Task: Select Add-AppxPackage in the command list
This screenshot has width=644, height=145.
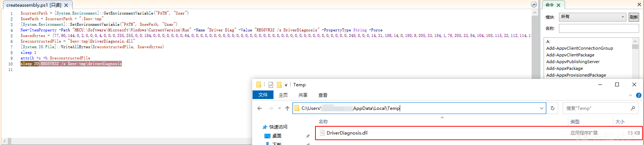Action: pos(565,68)
